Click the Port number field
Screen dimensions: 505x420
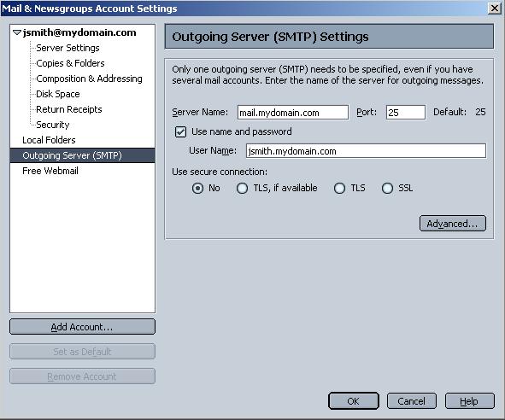pos(406,113)
